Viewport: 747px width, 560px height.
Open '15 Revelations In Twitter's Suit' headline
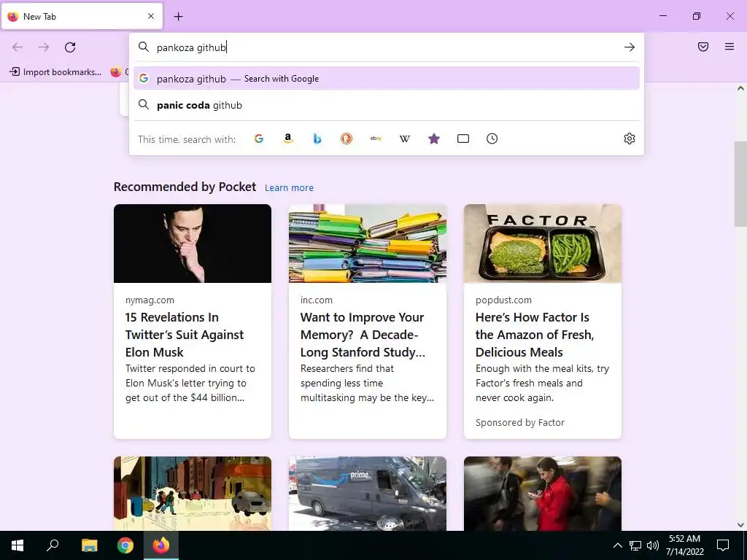click(185, 335)
